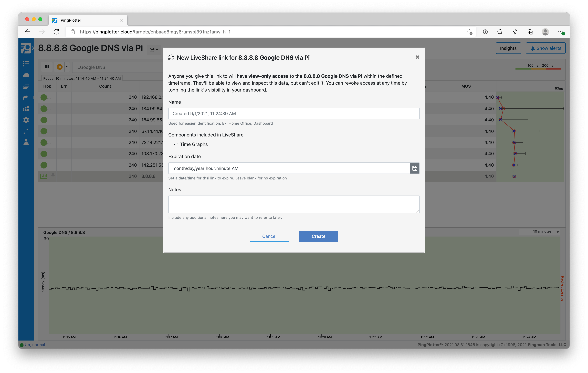Open the pause button dropdown arrow
Image resolution: width=588 pixels, height=373 pixels.
[x=67, y=67]
